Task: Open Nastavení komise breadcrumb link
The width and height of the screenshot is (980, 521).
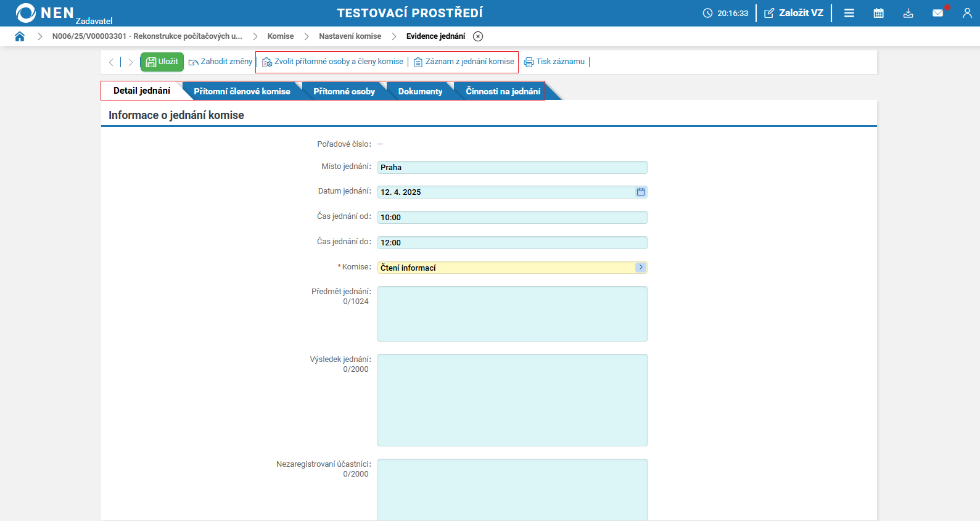Action: (350, 36)
